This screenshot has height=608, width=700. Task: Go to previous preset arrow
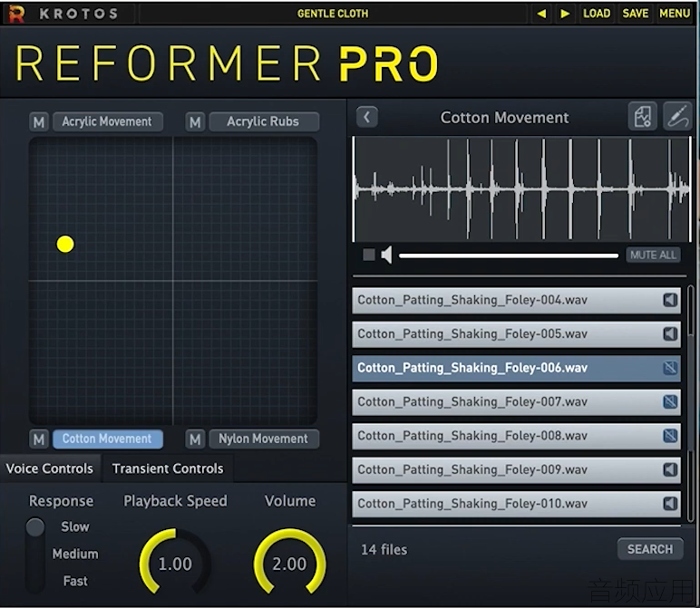point(541,14)
